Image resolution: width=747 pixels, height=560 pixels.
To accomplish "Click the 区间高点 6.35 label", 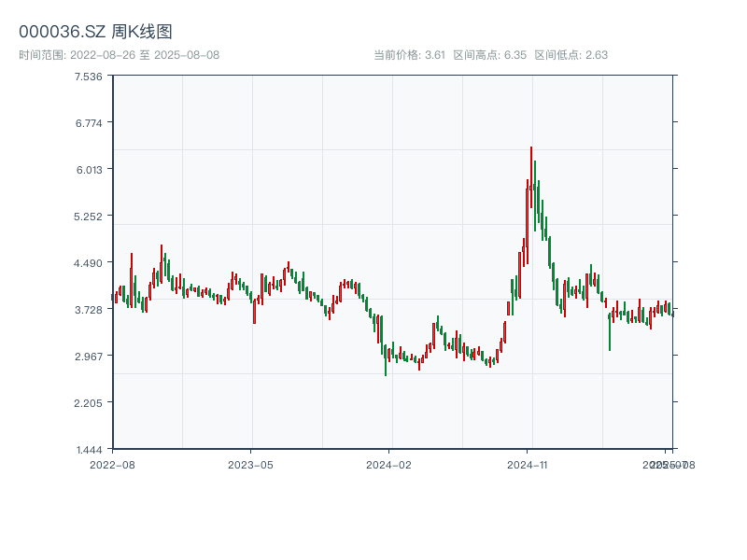I will point(489,55).
